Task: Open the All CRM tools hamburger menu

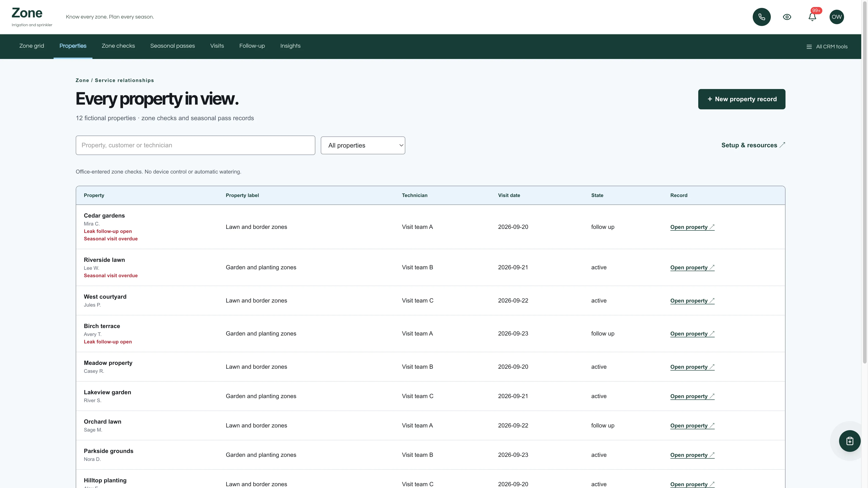Action: pos(827,47)
